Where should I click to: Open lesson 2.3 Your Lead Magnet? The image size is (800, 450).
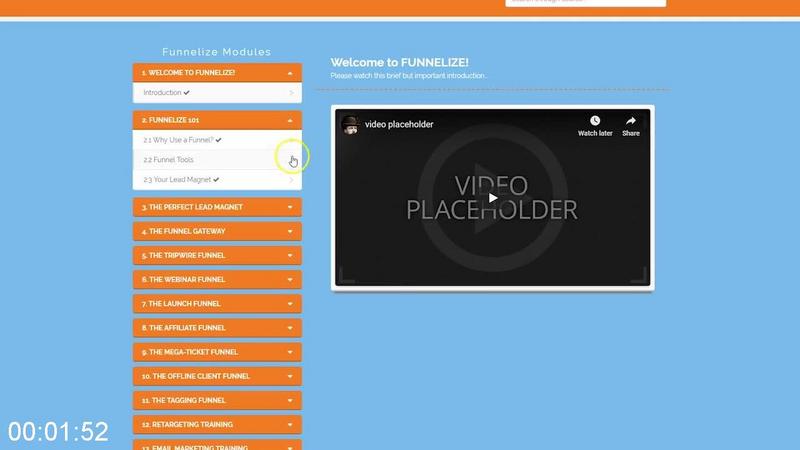tap(217, 180)
